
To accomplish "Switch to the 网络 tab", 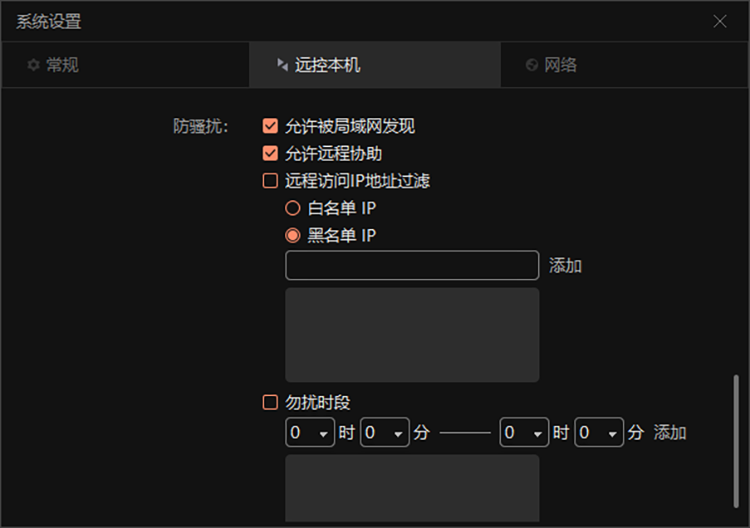I will point(624,65).
